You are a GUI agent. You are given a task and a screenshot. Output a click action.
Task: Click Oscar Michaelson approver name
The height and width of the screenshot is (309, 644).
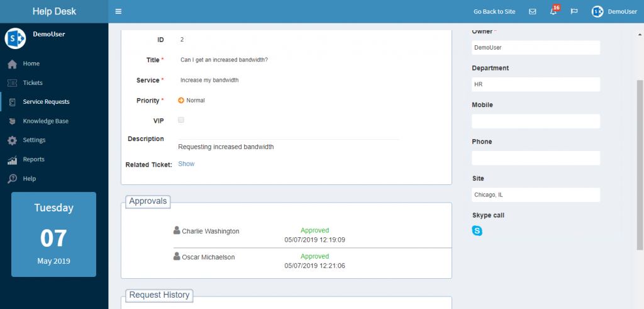click(208, 257)
